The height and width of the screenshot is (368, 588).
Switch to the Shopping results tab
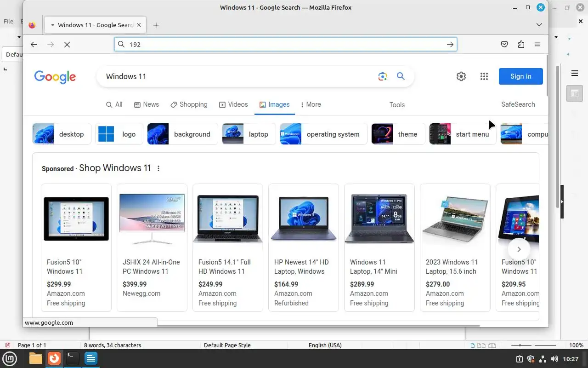tap(189, 104)
